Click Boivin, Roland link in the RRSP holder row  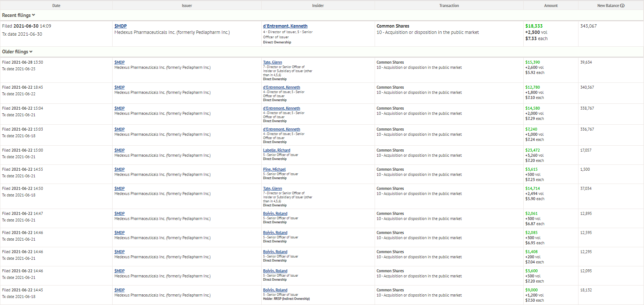point(275,290)
